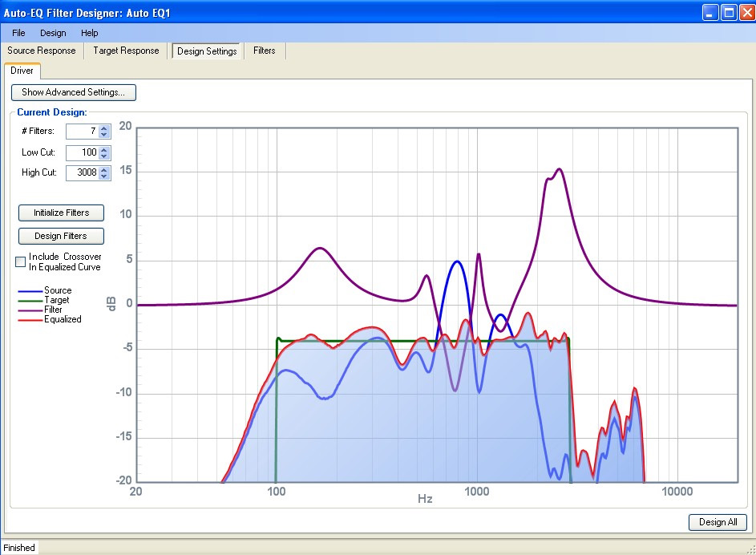Click the Low Cut down arrow
This screenshot has width=756, height=555.
coord(104,156)
